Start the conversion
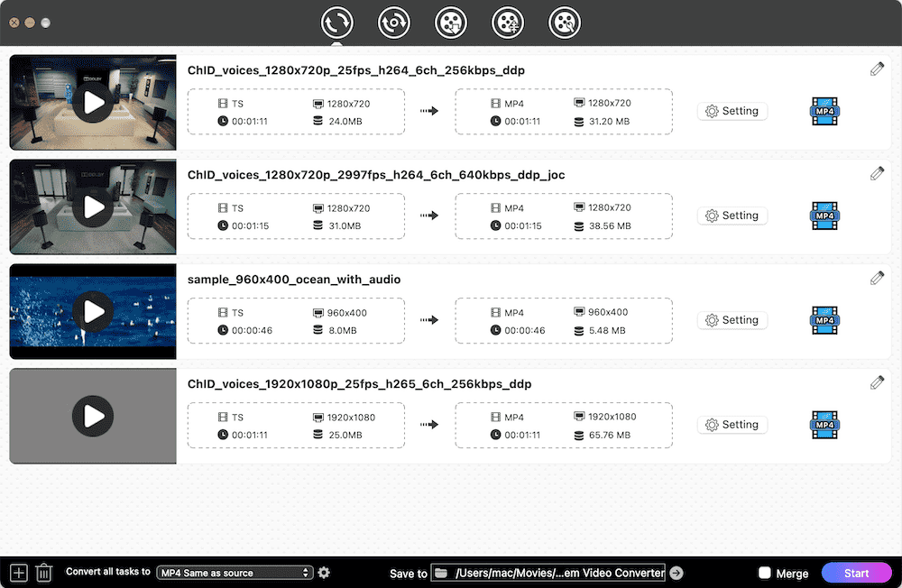The width and height of the screenshot is (902, 588). pos(857,573)
